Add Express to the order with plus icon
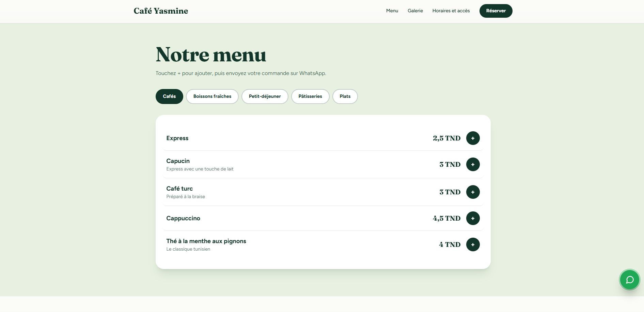This screenshot has height=312, width=644. [x=473, y=138]
